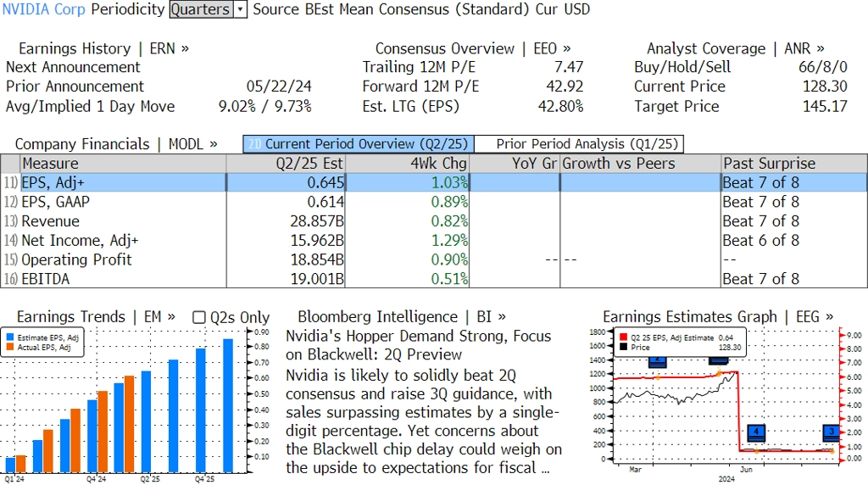Click black Price legend swatch
This screenshot has width=868, height=485.
(623, 347)
